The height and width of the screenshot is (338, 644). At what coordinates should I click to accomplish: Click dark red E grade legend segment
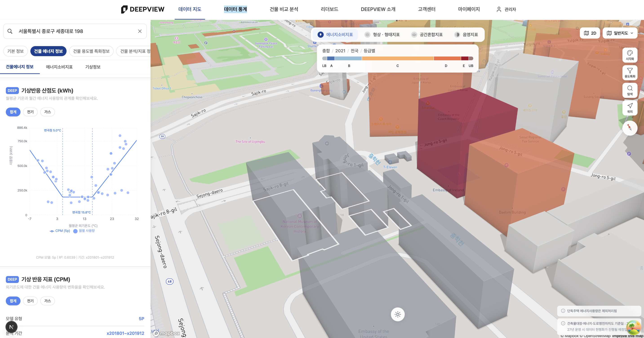464,58
